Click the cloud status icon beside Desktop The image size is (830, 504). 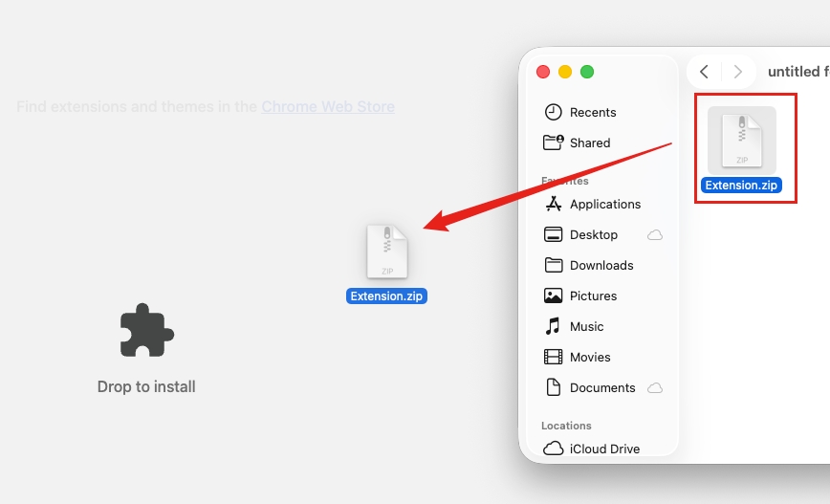click(x=655, y=234)
